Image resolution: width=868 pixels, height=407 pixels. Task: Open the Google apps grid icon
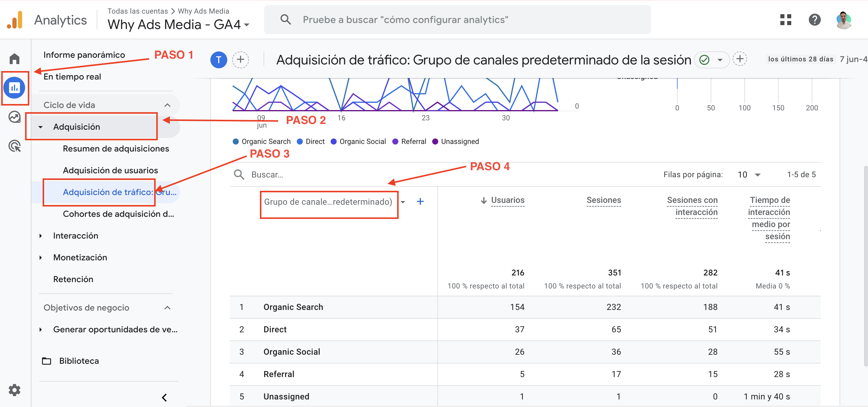(785, 20)
